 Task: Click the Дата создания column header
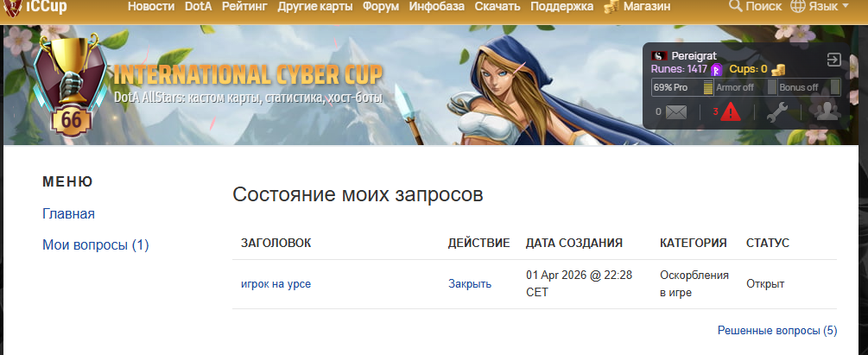point(574,243)
